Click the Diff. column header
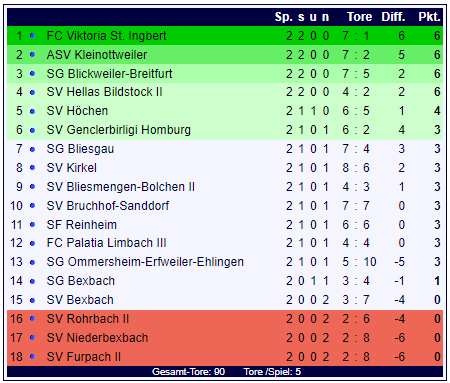450x383 pixels. point(393,17)
